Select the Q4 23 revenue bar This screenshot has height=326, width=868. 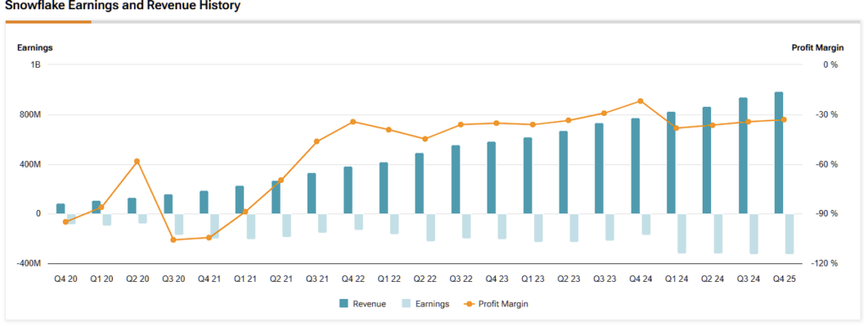(492, 178)
